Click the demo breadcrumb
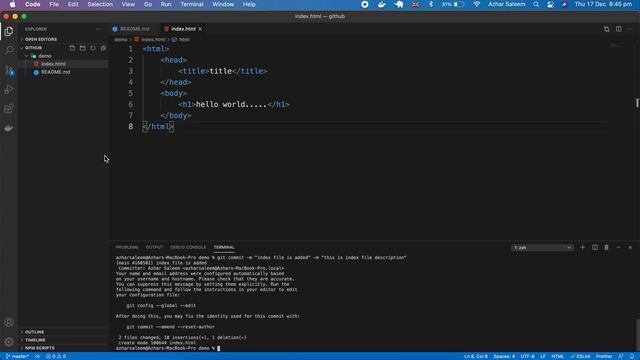The width and height of the screenshot is (640, 360). point(120,40)
